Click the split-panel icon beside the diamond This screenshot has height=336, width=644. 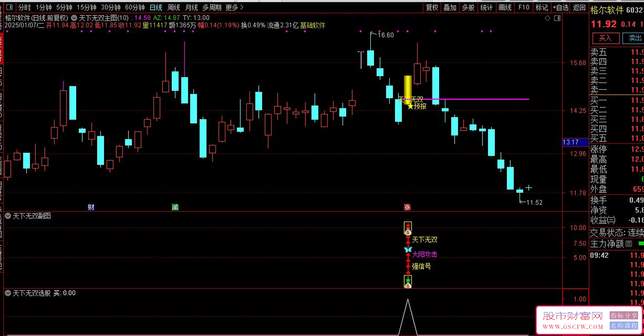click(557, 18)
